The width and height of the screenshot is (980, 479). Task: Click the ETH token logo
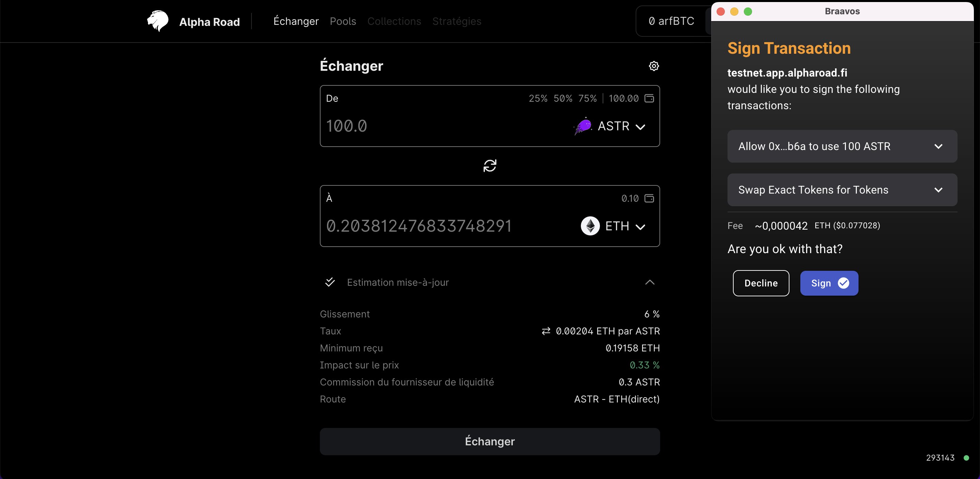pos(590,226)
